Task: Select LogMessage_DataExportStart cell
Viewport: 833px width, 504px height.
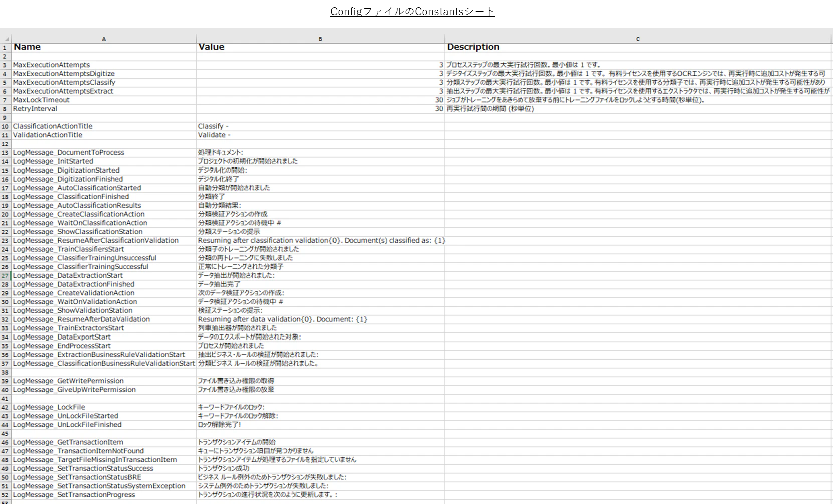Action: click(104, 337)
